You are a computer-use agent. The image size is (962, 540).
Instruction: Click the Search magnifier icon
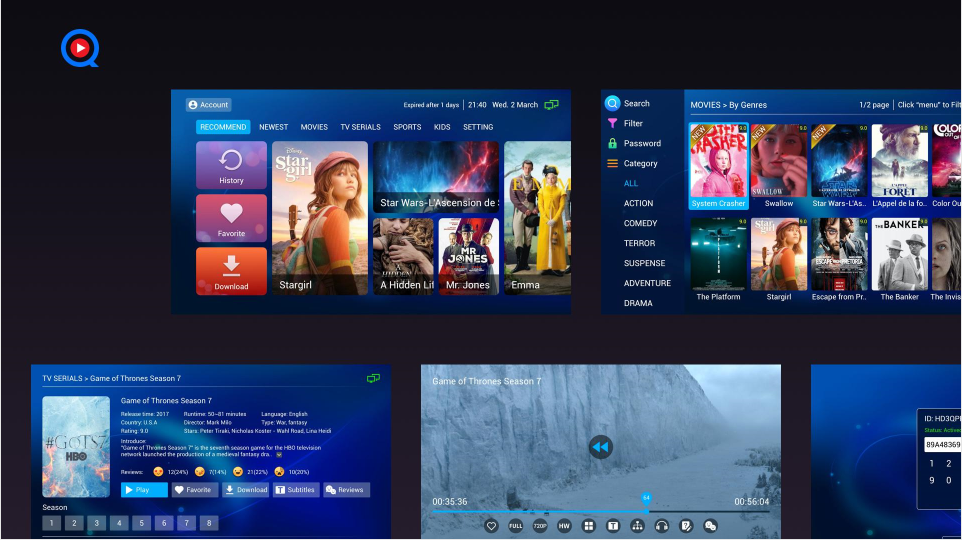(x=612, y=103)
